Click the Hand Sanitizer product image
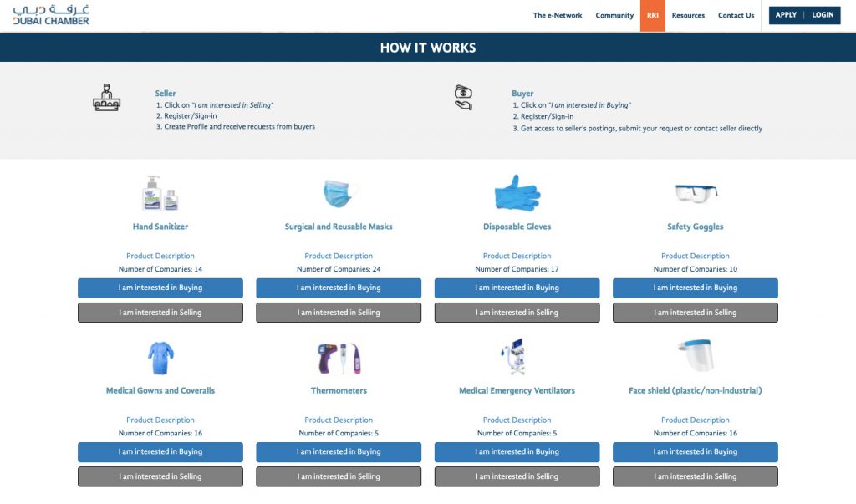856x504 pixels. point(160,193)
